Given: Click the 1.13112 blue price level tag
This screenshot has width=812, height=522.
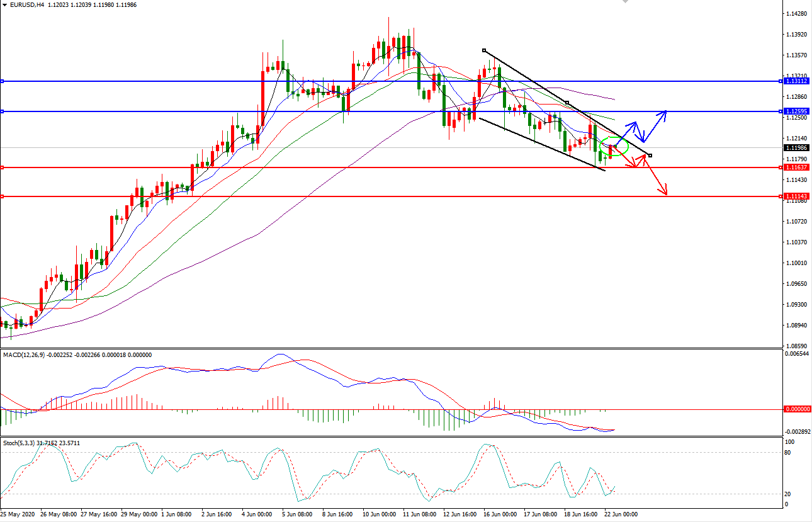Looking at the screenshot, I should (796, 81).
